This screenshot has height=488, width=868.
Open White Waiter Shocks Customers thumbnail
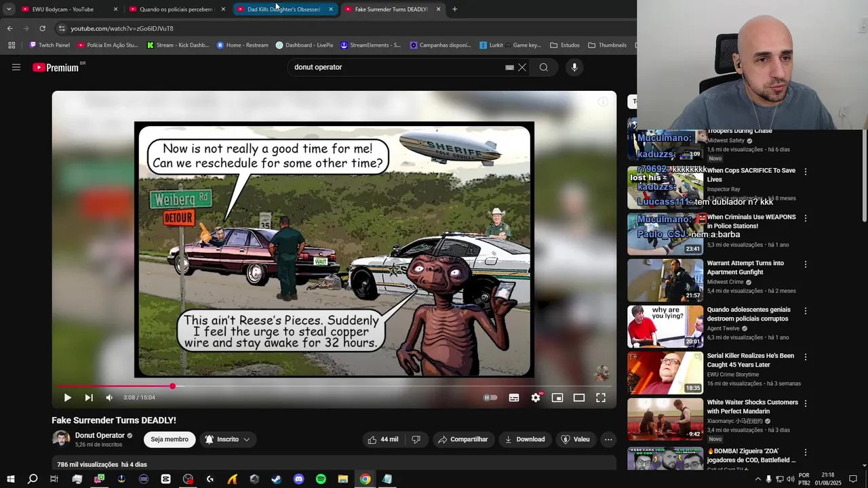pyautogui.click(x=665, y=419)
